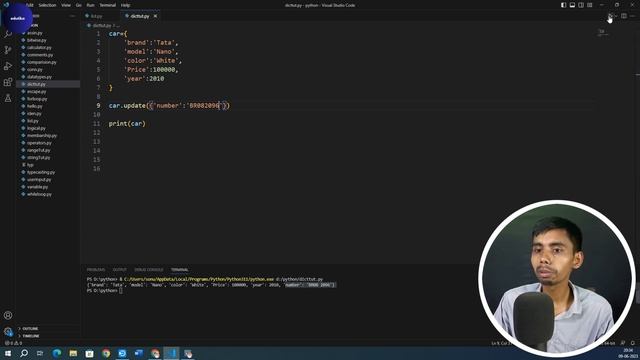Toggle the bottom panel layout icon
The height and width of the screenshot is (360, 640).
pyautogui.click(x=572, y=5)
